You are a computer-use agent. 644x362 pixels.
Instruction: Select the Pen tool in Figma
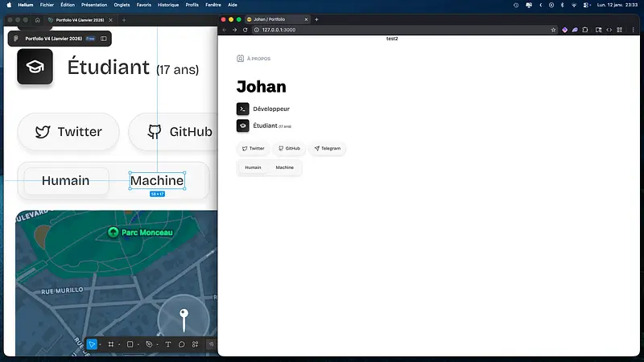tap(149, 344)
